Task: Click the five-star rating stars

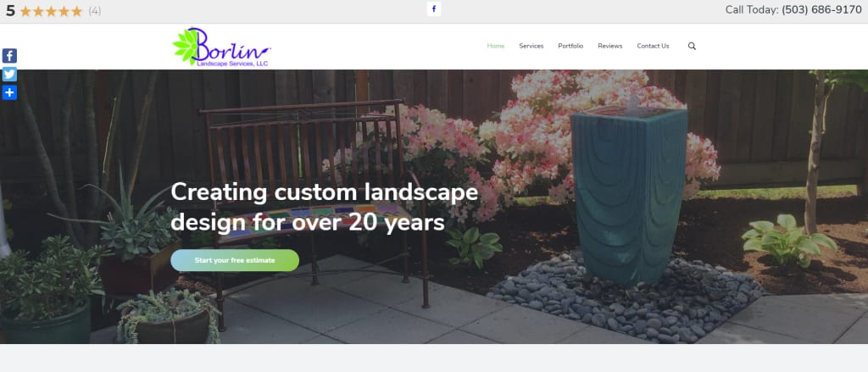Action: [x=51, y=11]
